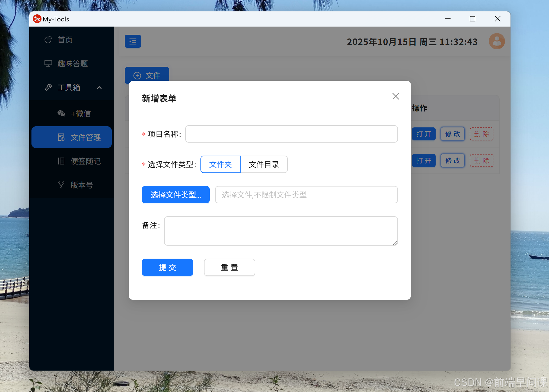This screenshot has width=549, height=392.
Task: Submit the form with 提交 button
Action: click(x=167, y=267)
